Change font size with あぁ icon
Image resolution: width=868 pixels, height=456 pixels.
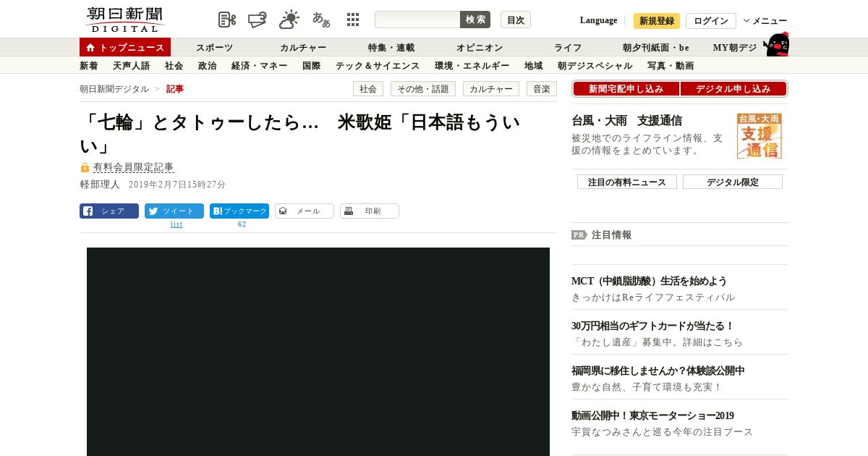click(321, 20)
